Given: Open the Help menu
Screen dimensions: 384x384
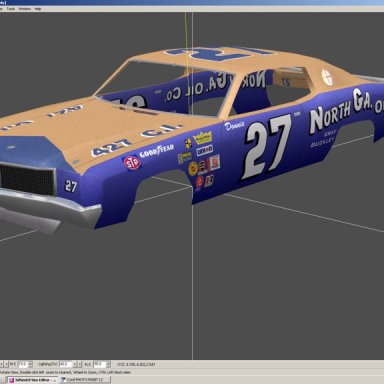Looking at the screenshot, I should pyautogui.click(x=38, y=9).
